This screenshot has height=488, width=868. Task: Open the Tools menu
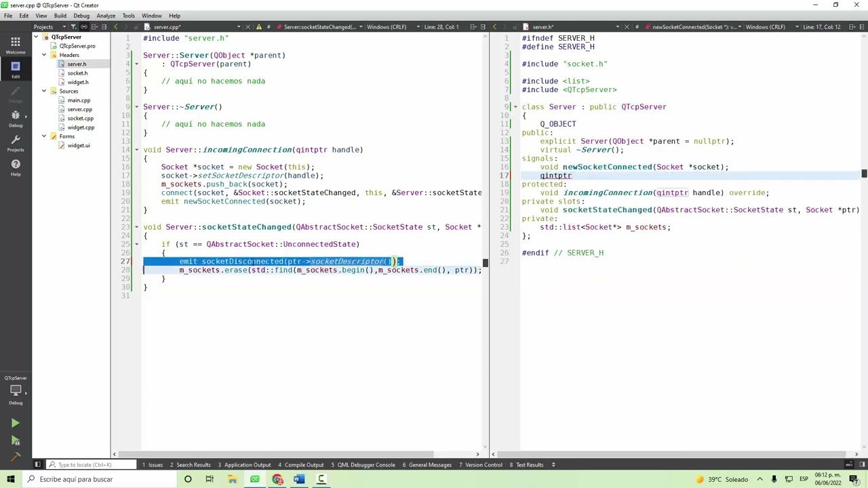click(x=128, y=16)
